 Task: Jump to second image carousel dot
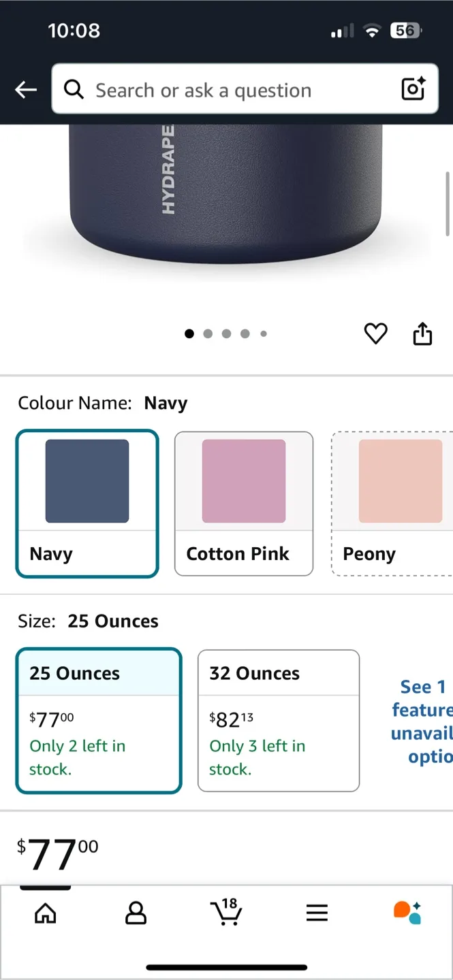click(208, 333)
